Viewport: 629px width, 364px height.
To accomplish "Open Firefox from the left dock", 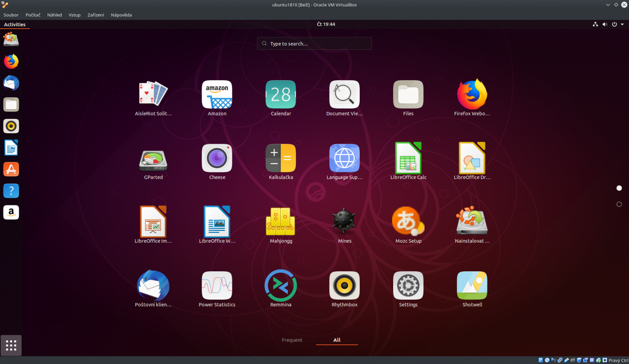I will (11, 61).
